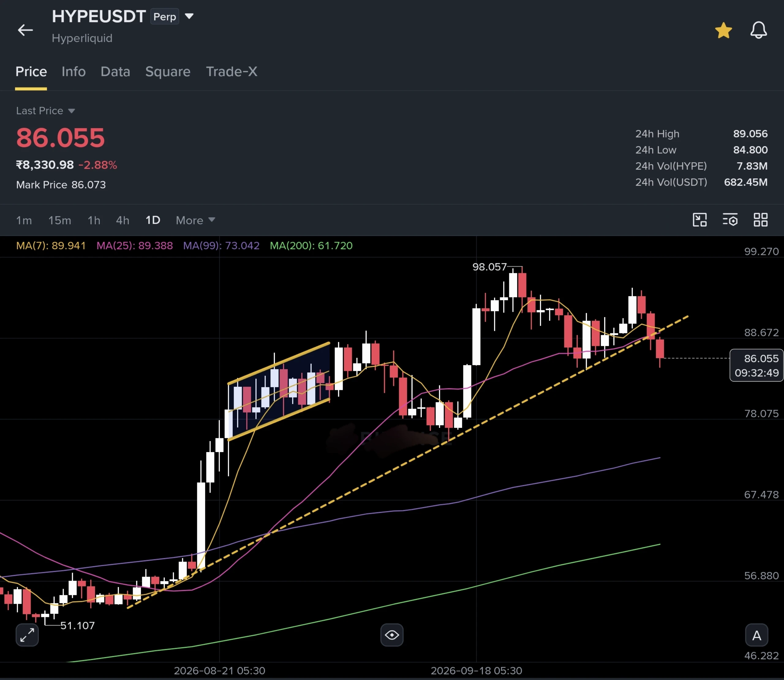Select the 1h timeframe
Screen dimensions: 784x680
click(x=94, y=220)
